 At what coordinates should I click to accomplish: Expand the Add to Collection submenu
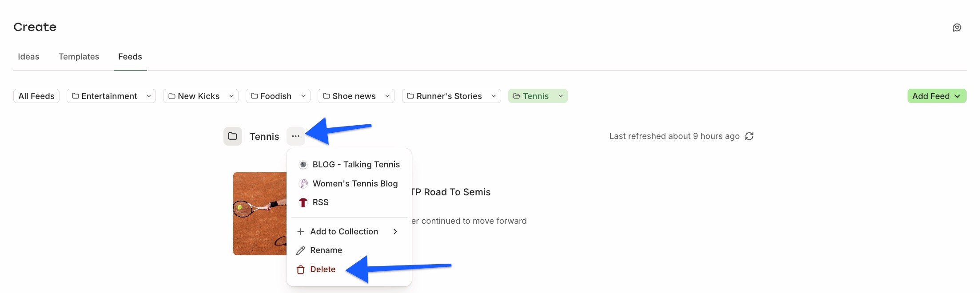pyautogui.click(x=349, y=232)
